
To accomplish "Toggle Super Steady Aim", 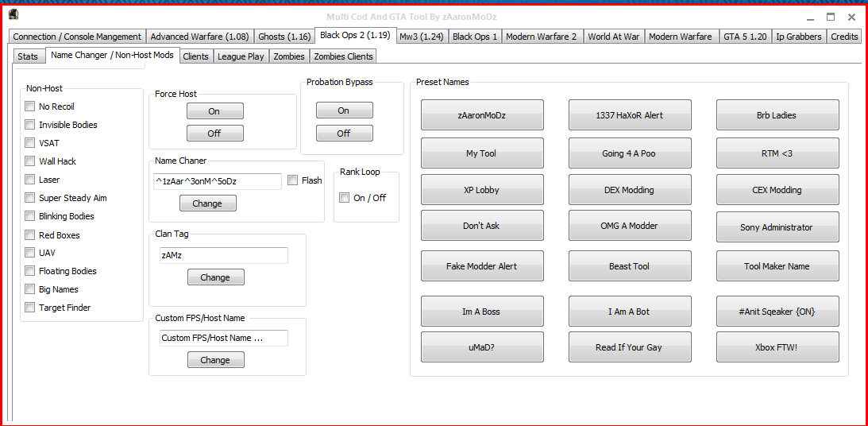I will 30,198.
